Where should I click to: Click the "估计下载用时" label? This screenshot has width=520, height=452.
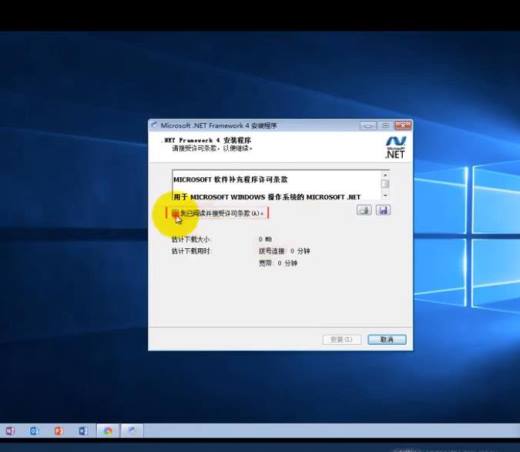[190, 251]
